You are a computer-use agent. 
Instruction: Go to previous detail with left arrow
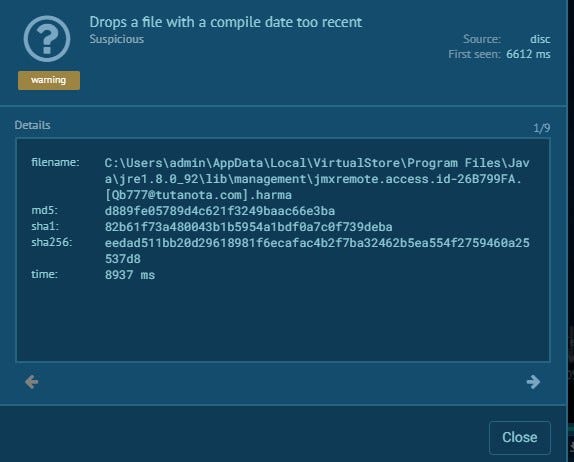click(x=31, y=382)
